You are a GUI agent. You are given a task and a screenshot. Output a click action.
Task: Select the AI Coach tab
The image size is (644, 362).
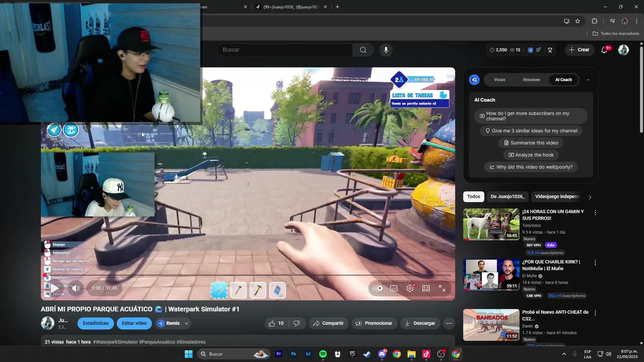pos(563,79)
